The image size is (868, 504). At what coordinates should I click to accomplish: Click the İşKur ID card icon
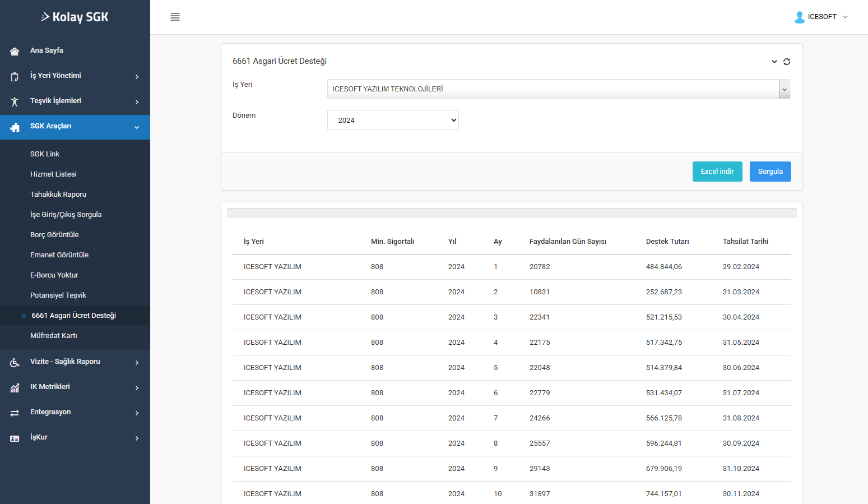15,438
